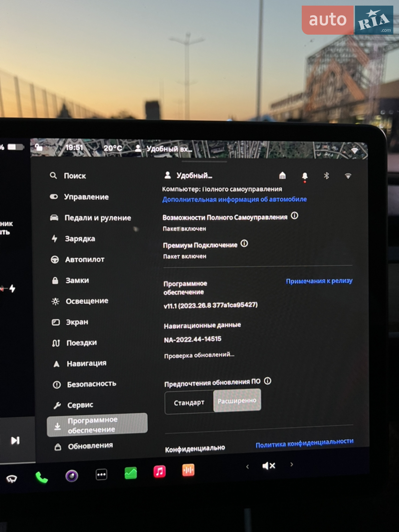Select the Зарядка menu item
399x532 pixels.
point(73,239)
